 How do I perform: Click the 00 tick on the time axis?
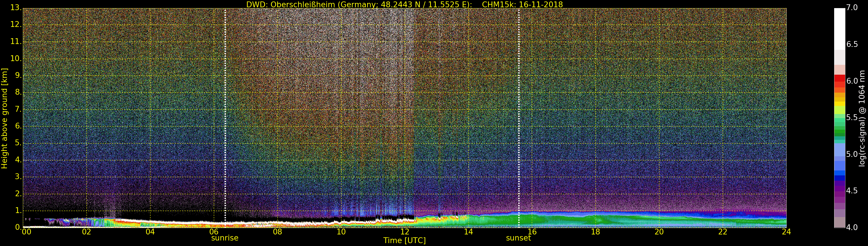pos(26,232)
